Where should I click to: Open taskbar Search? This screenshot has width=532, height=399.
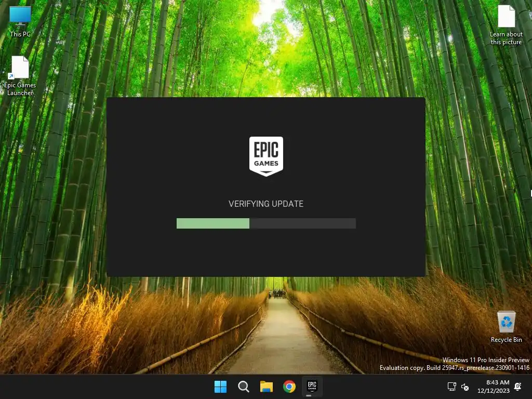(x=244, y=387)
